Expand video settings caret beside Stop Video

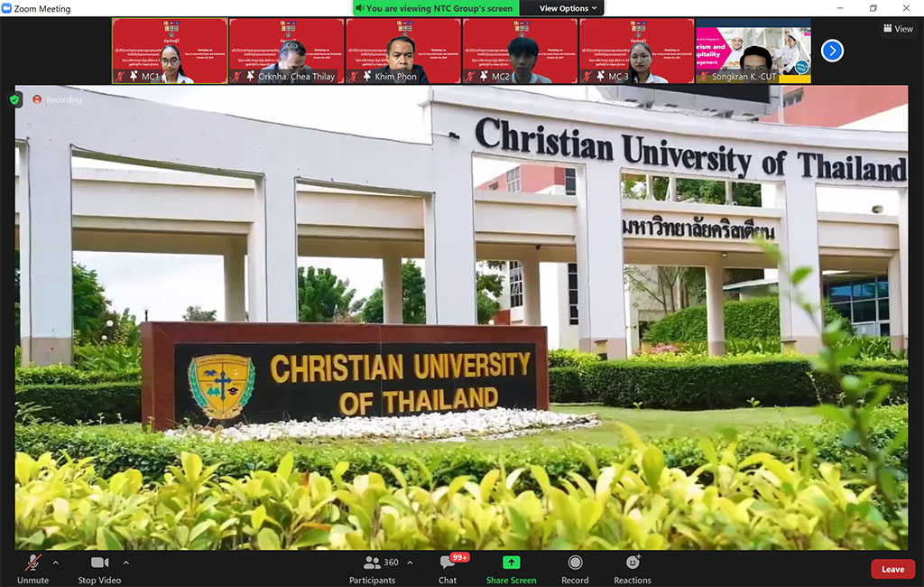click(x=126, y=563)
